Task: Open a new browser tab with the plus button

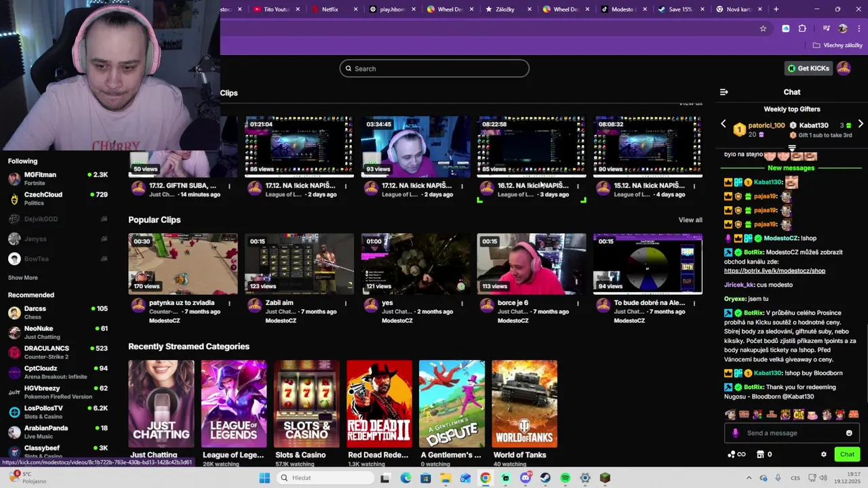Action: [776, 9]
